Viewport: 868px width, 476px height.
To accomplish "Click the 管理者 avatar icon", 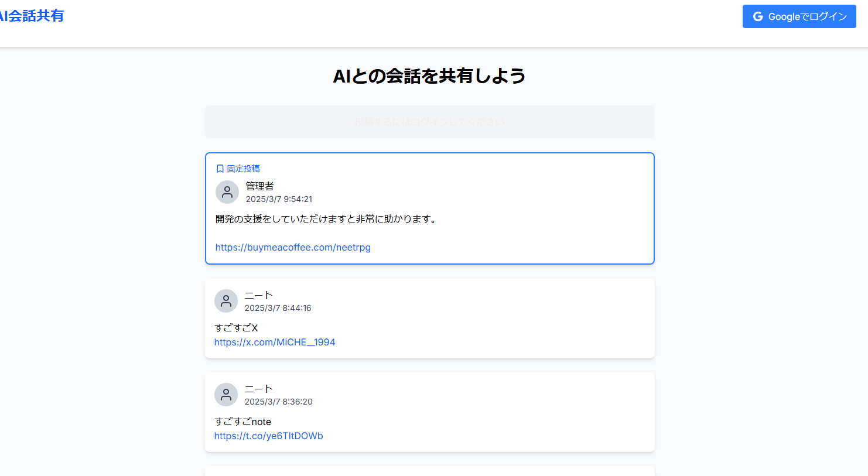I will point(227,192).
